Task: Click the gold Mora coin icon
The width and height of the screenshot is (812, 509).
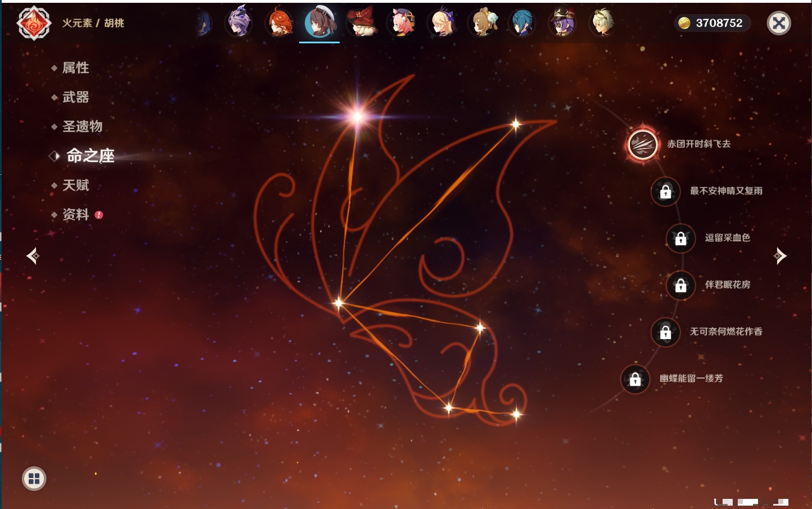Action: tap(684, 23)
